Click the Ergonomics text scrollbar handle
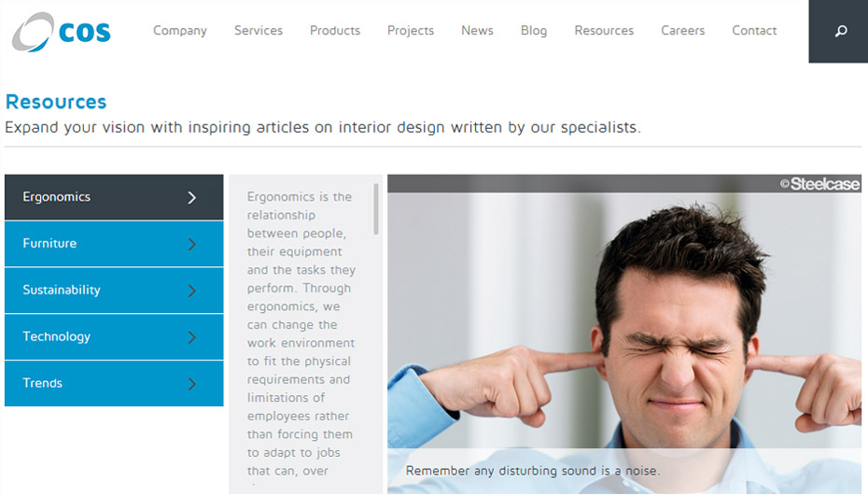 click(x=376, y=209)
